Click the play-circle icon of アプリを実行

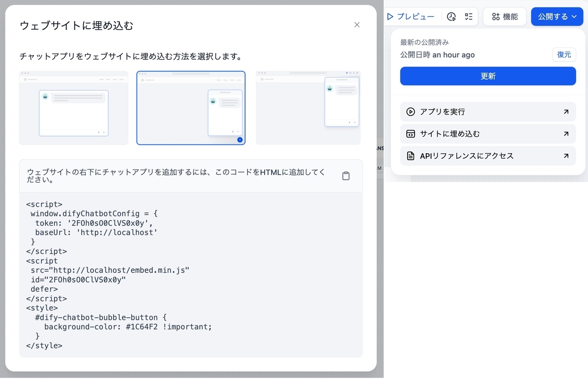tap(411, 112)
